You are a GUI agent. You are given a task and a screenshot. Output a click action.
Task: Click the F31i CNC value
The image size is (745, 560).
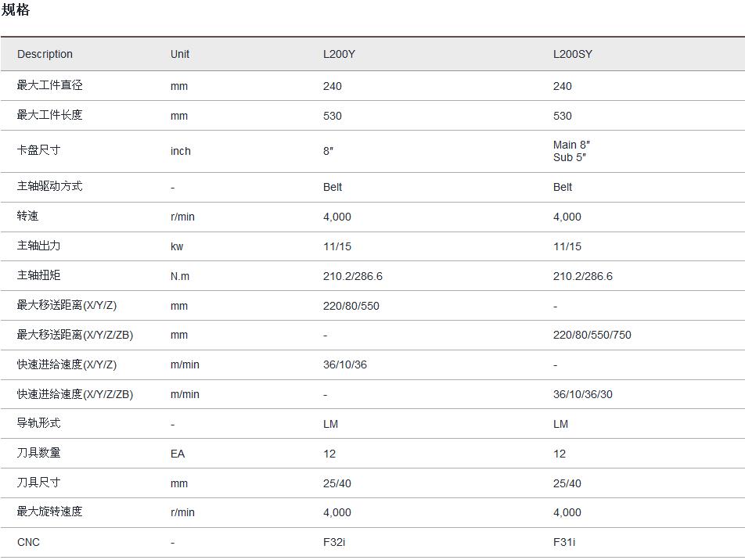coord(564,542)
